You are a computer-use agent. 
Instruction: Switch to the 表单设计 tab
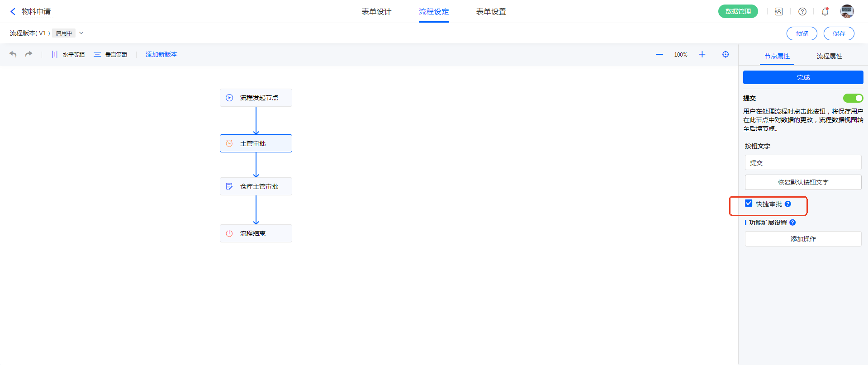click(376, 12)
